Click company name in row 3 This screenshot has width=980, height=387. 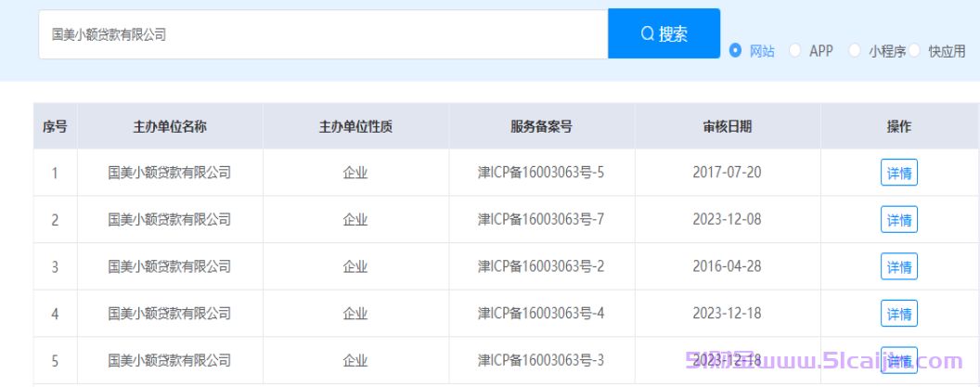170,266
